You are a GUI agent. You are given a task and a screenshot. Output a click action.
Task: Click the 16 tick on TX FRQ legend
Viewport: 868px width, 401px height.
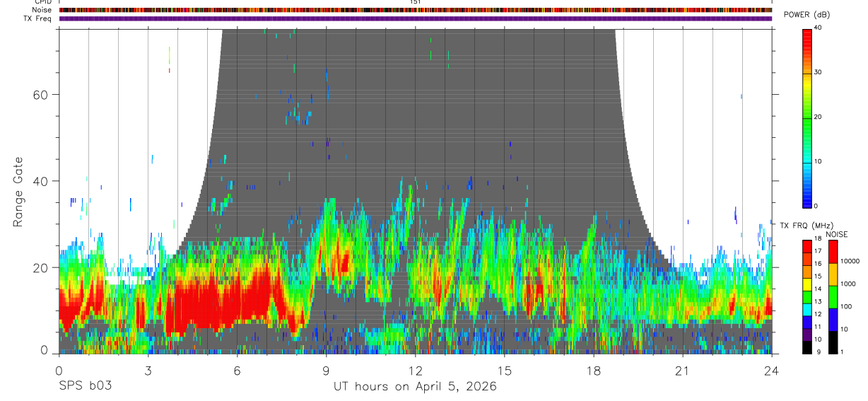(x=818, y=264)
